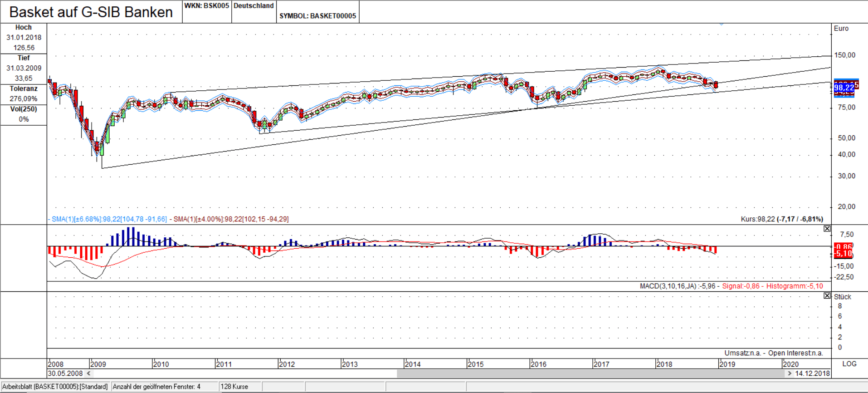Click the 2019 year label on timeline
Viewport: 868px width, 393px height.
(x=727, y=364)
